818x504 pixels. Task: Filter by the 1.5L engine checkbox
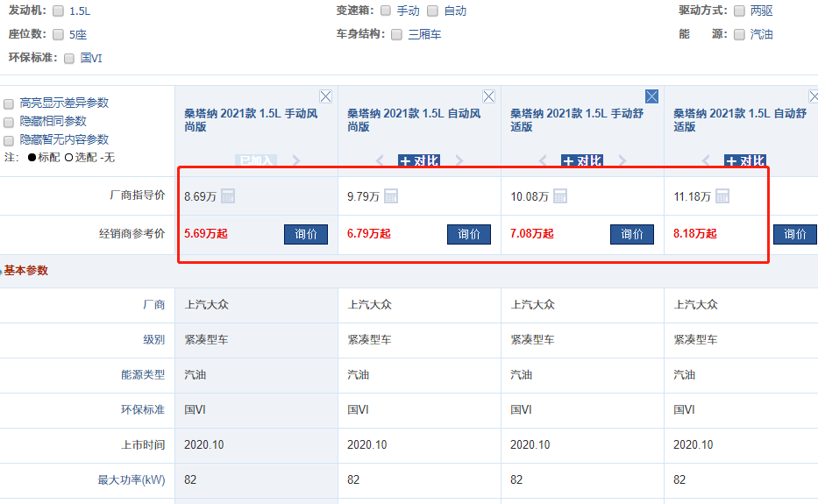[58, 11]
